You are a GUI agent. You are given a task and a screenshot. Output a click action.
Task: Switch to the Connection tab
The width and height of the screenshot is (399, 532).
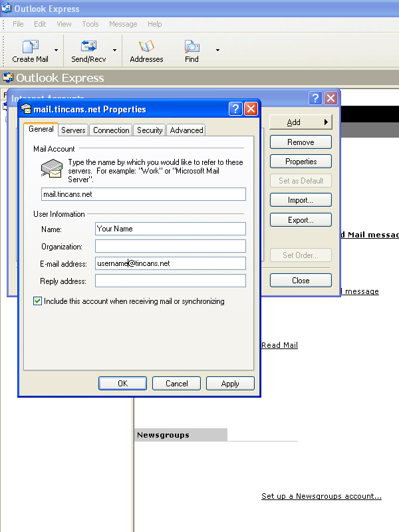point(111,130)
